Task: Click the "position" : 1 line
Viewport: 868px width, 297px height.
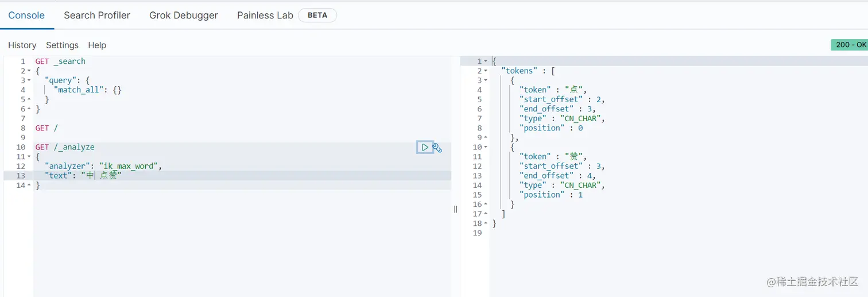Action: [551, 195]
